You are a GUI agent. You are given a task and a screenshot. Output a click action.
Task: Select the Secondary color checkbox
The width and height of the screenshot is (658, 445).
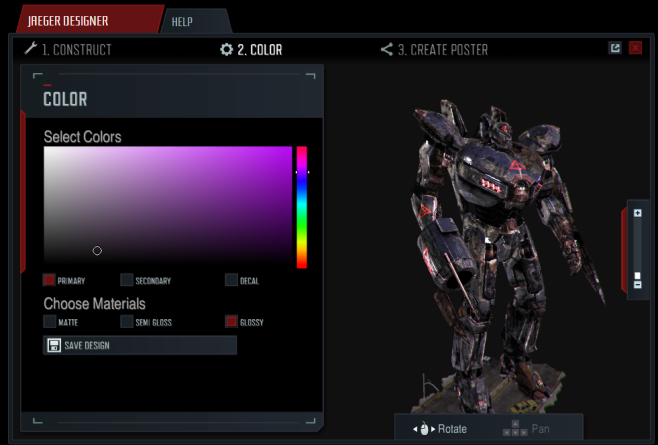[x=127, y=280]
